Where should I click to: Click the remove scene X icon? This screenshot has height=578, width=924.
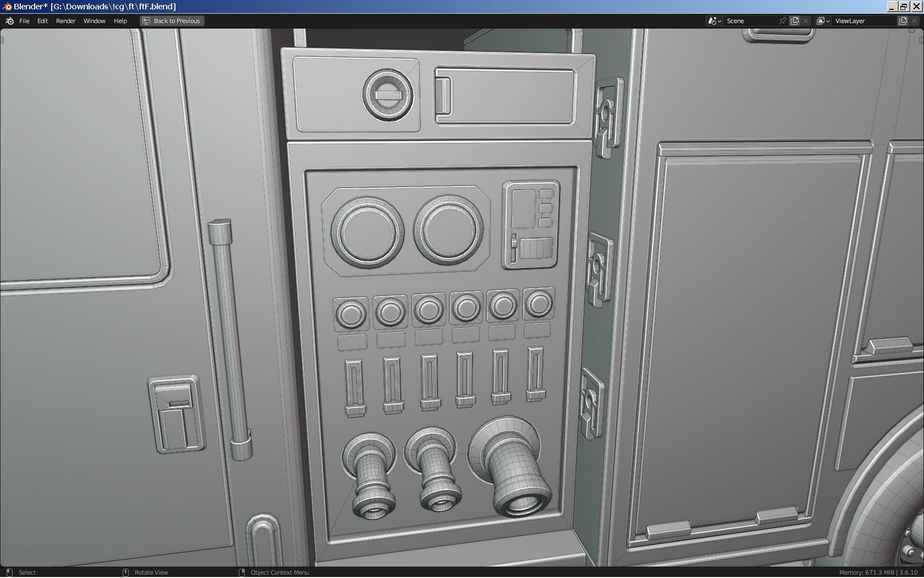pyautogui.click(x=806, y=21)
